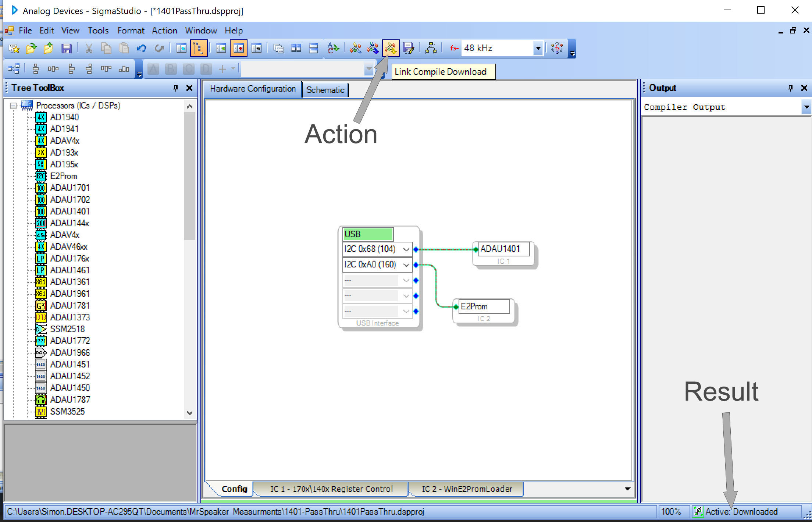Screen dimensions: 812x522
Task: Click the ADAU1401 IC 1 block
Action: click(x=503, y=253)
